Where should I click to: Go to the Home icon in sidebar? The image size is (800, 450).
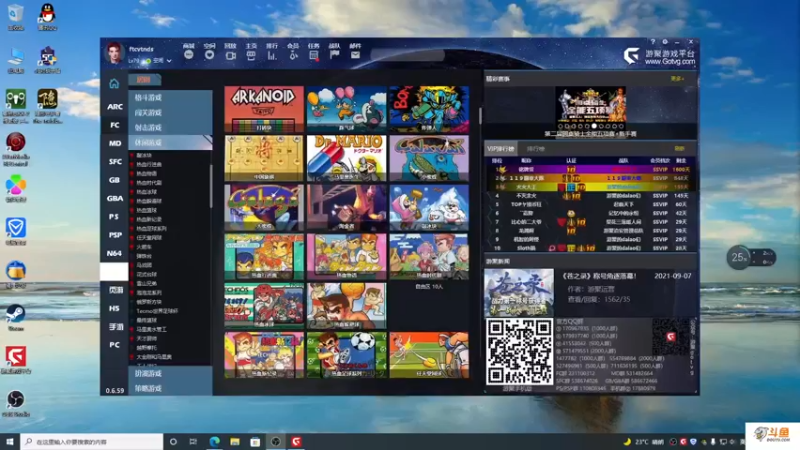pyautogui.click(x=114, y=83)
